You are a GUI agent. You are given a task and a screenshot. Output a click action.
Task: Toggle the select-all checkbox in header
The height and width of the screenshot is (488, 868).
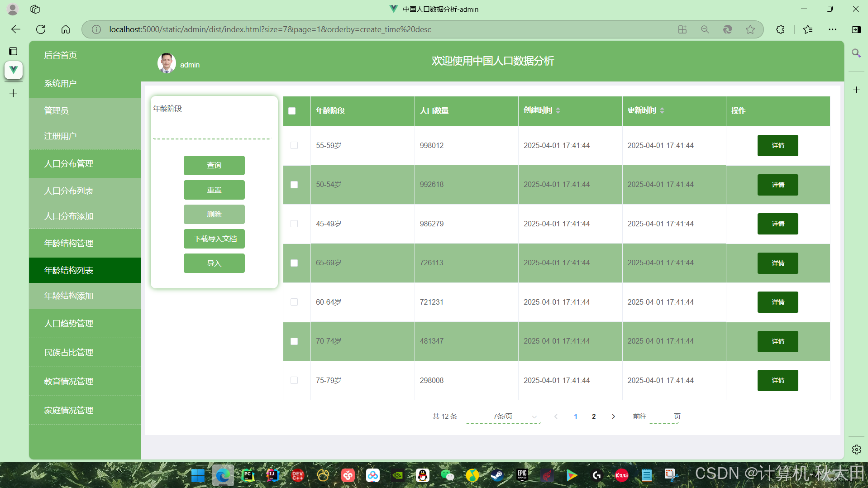tap(292, 111)
